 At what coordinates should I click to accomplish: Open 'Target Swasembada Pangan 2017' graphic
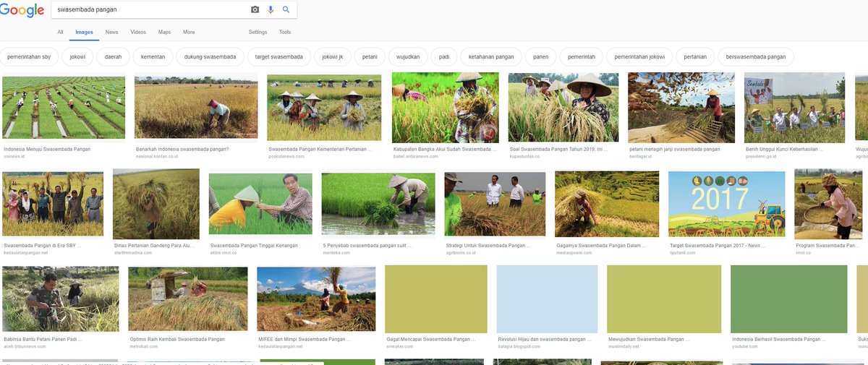[727, 204]
